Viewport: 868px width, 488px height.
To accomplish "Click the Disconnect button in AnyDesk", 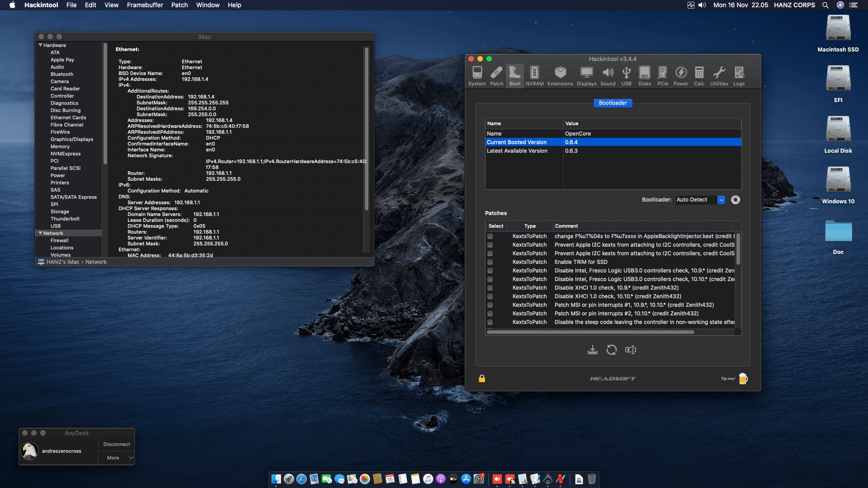I will tap(116, 444).
